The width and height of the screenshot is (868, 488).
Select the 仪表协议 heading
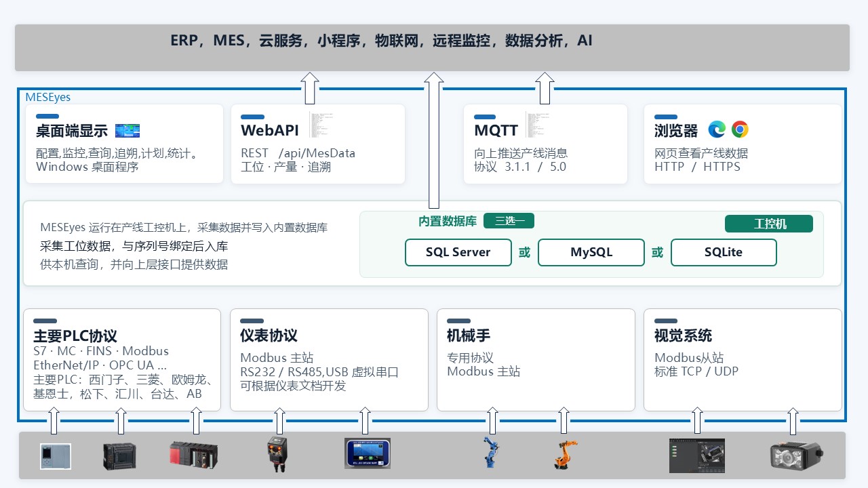point(269,335)
